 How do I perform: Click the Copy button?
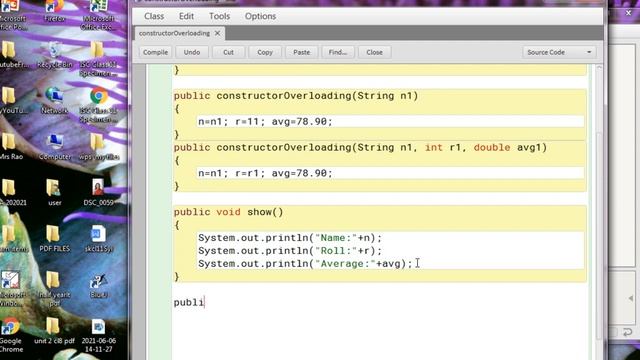pos(265,52)
